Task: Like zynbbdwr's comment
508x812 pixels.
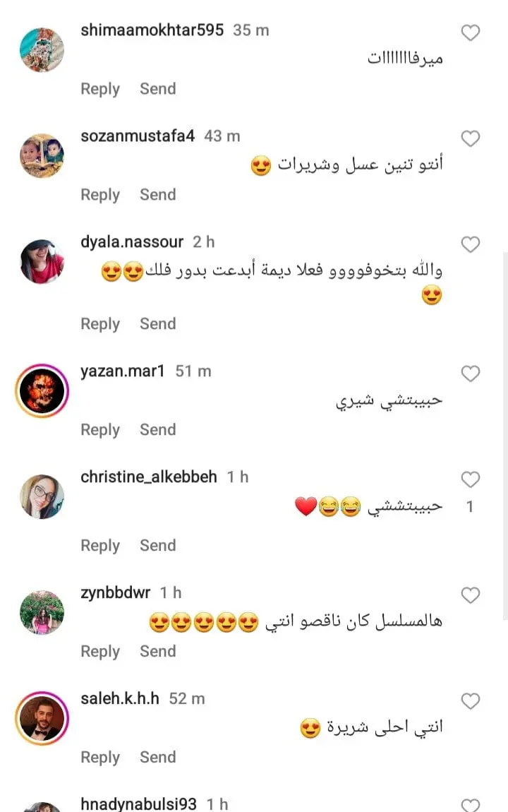Action: pos(470,595)
